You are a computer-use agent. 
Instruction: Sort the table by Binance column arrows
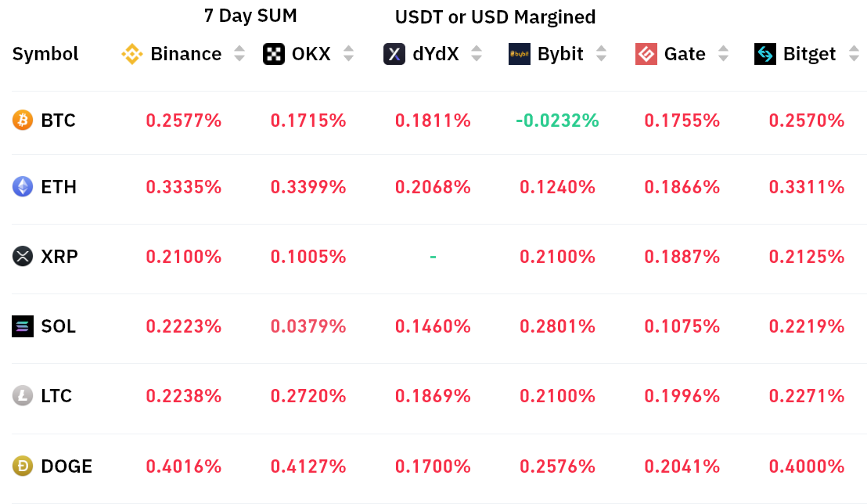click(239, 54)
